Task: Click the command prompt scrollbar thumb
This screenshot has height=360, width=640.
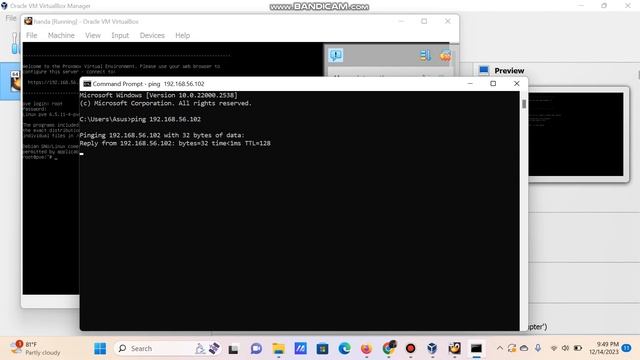Action: [x=524, y=104]
